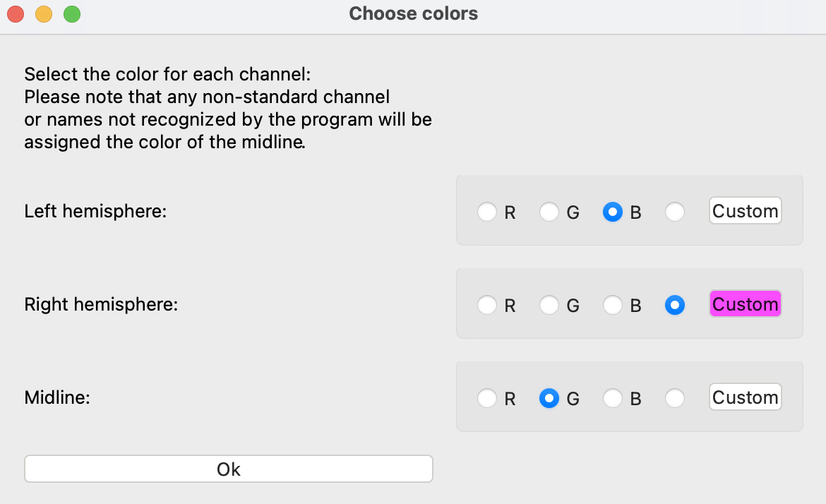
Task: Select G radio for Right hemisphere
Action: click(549, 305)
